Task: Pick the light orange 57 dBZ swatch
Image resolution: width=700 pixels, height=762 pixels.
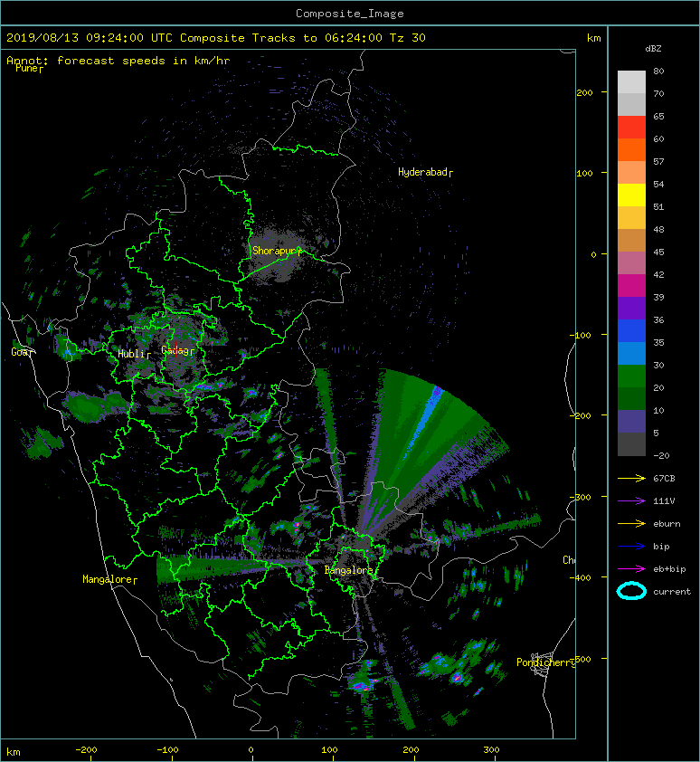Action: (631, 173)
